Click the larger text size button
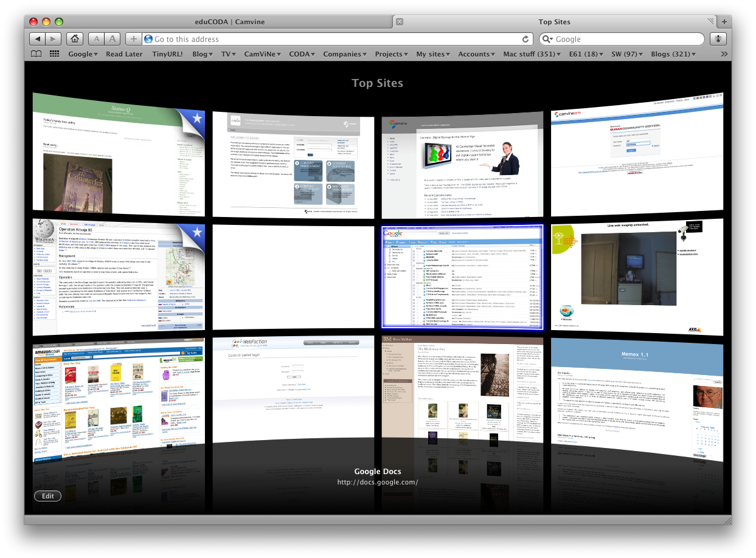756x558 pixels. [112, 39]
